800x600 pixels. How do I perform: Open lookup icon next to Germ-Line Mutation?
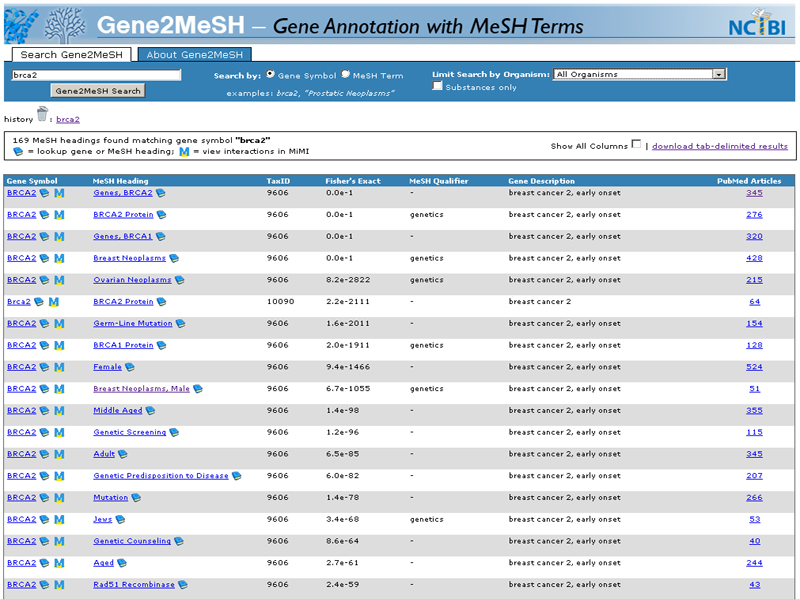[181, 324]
